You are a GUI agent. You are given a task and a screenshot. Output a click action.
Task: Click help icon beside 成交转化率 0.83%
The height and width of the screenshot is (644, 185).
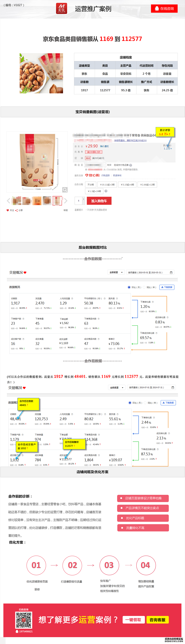tap(168, 318)
